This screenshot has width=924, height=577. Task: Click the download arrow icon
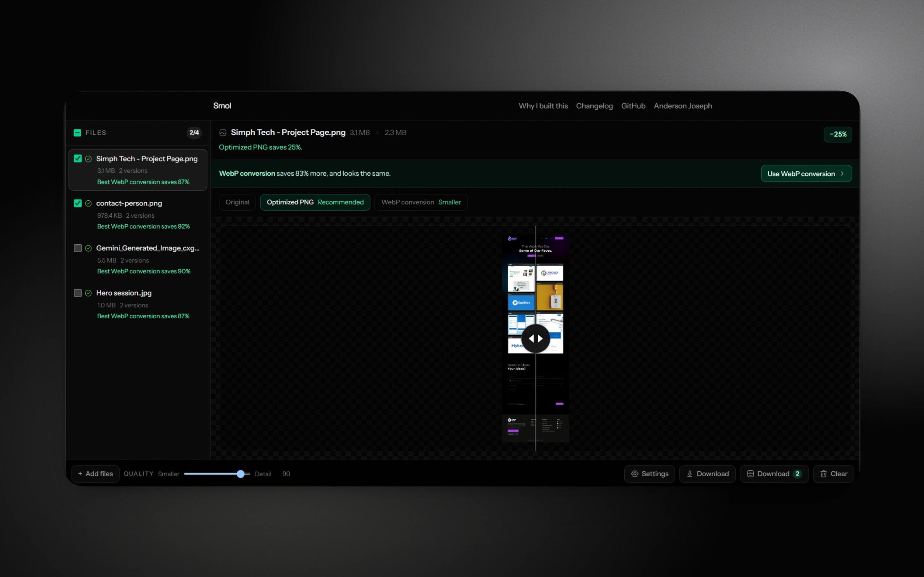[689, 473]
